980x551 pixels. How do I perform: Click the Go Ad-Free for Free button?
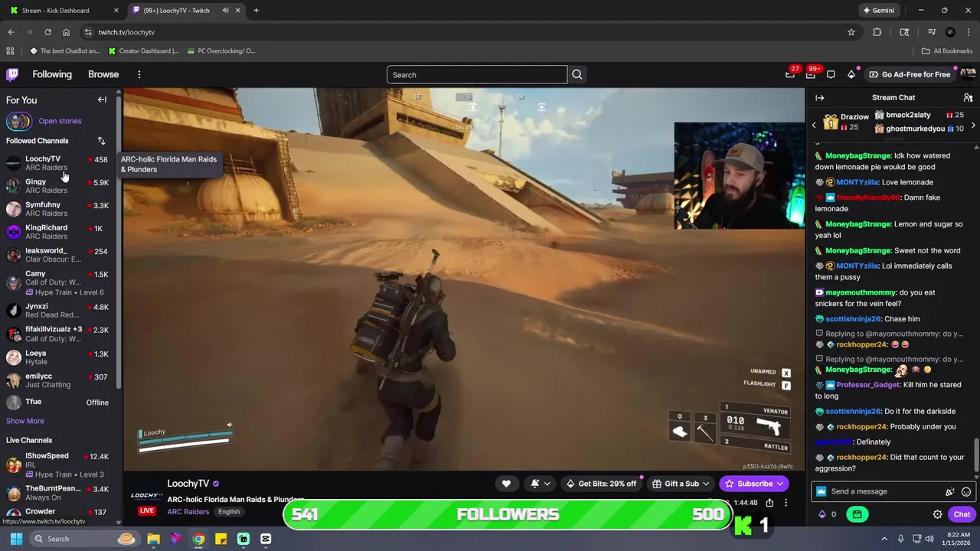tap(910, 74)
